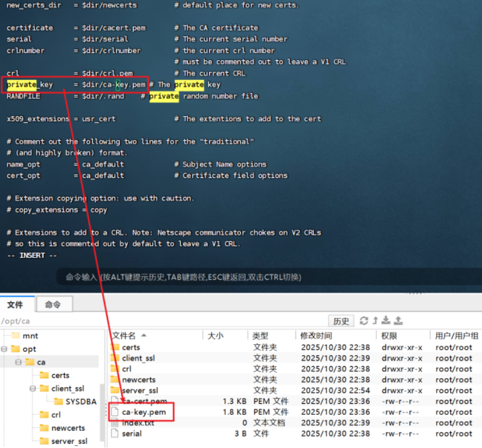Sort by the 权限 column header
The image size is (482, 448).
[x=403, y=335]
